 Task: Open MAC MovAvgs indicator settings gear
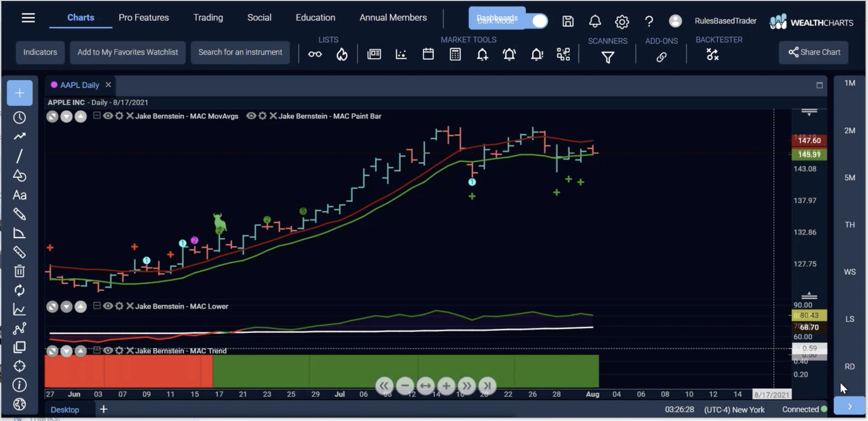(119, 116)
